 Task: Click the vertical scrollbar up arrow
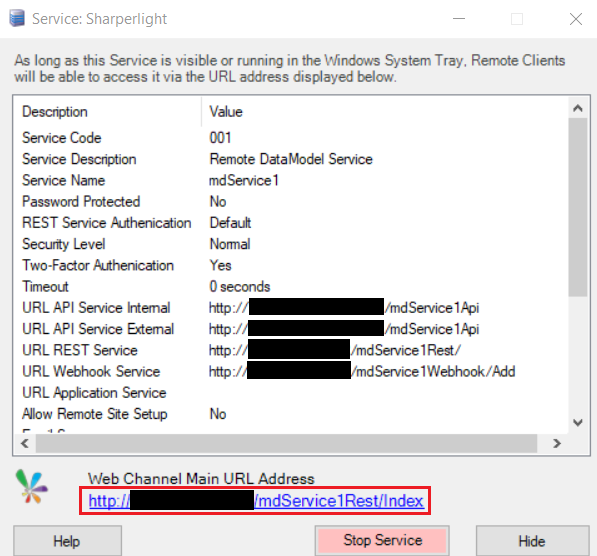[x=578, y=108]
